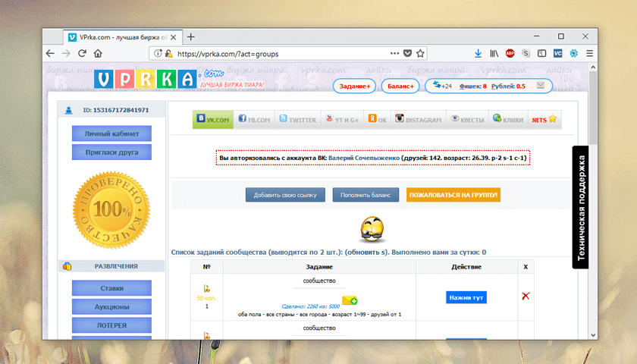Switch to the YT и G+ tab
Screen dimensions: 637x364
pos(342,120)
